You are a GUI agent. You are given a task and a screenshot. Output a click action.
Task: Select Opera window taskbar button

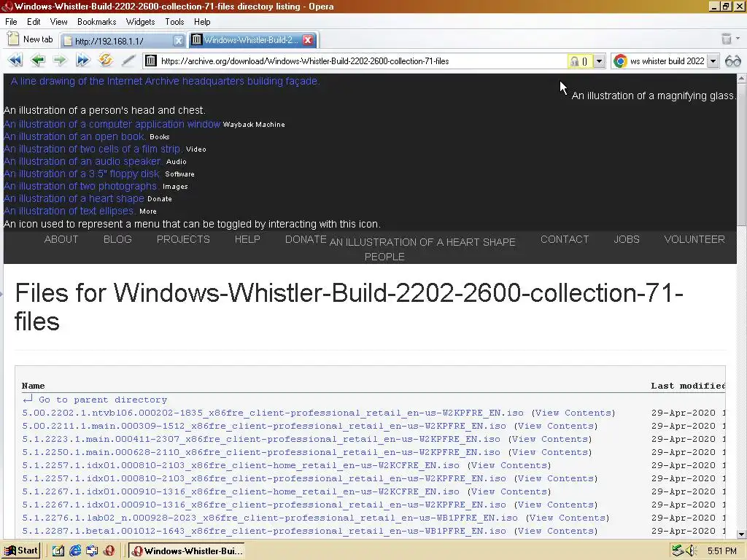(x=187, y=551)
